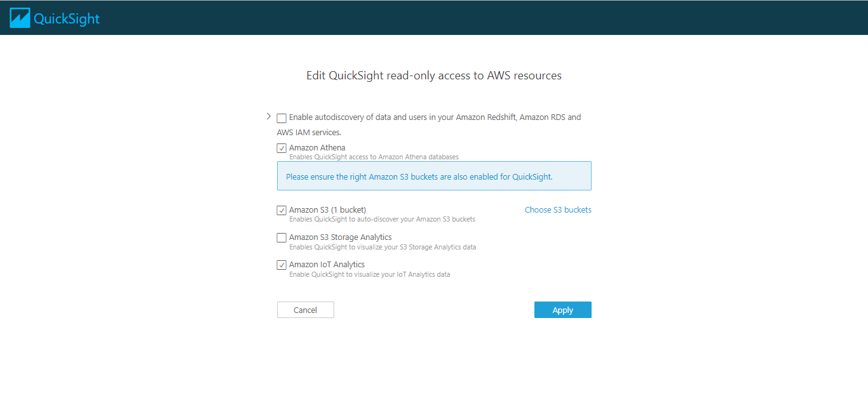Click the Amazon S3 (1 bucket) label
The width and height of the screenshot is (868, 398).
pyautogui.click(x=327, y=209)
